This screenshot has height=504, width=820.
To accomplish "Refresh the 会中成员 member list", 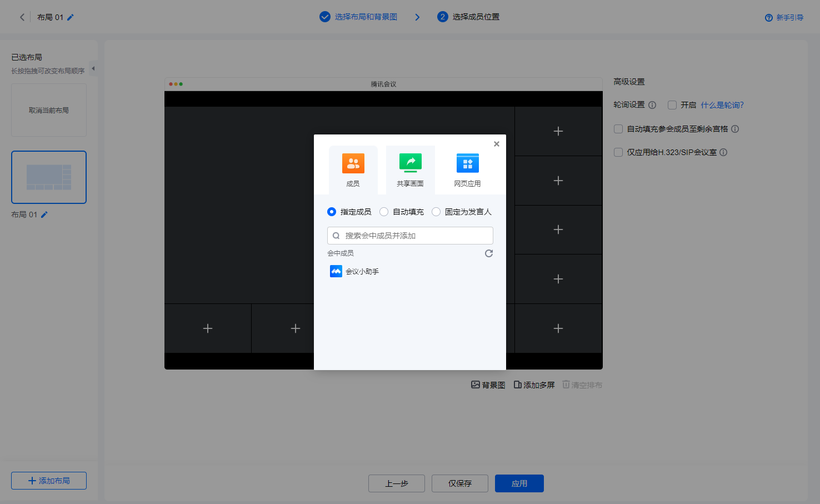I will 489,253.
